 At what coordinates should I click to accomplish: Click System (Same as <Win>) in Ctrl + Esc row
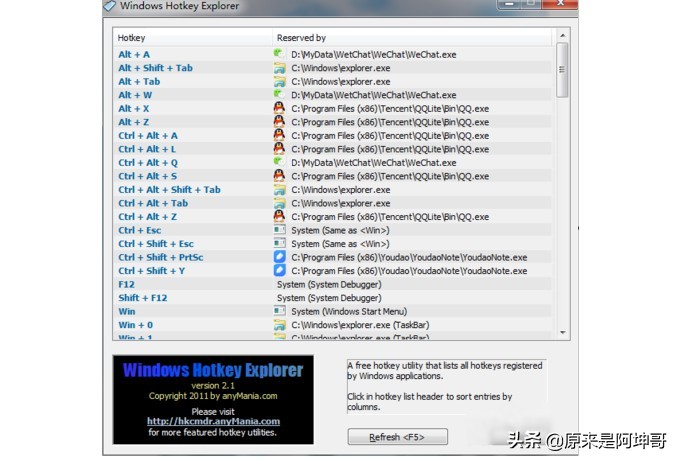(x=340, y=230)
